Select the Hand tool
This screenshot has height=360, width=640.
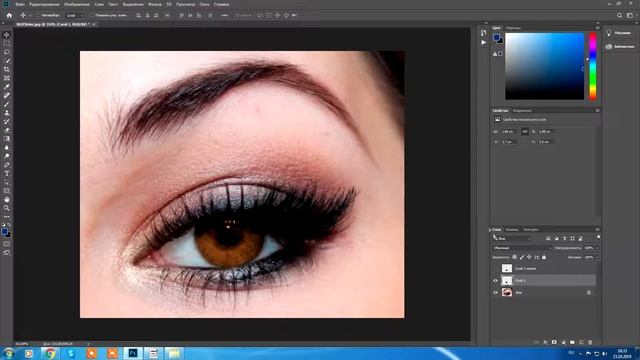(x=7, y=200)
